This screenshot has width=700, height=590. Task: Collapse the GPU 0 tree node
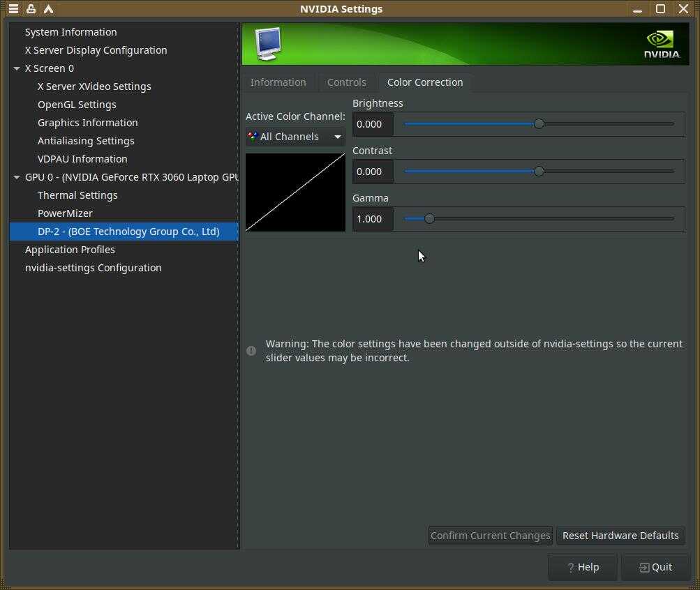click(17, 177)
